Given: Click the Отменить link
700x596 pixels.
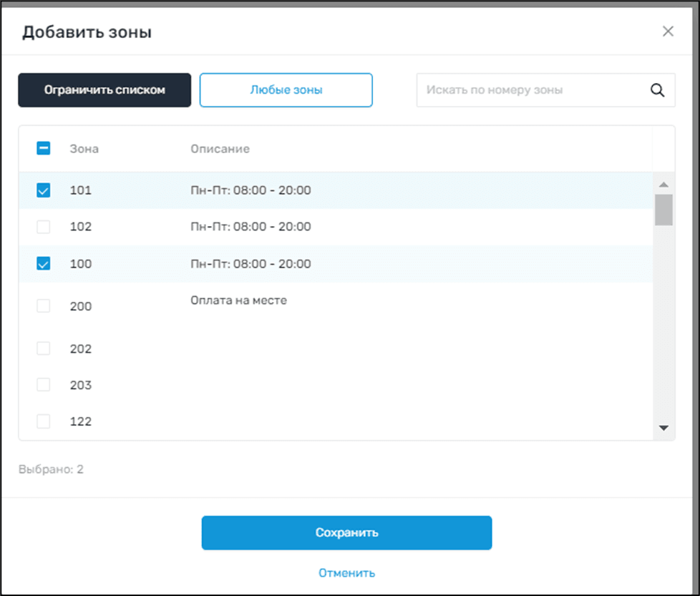Looking at the screenshot, I should point(346,573).
